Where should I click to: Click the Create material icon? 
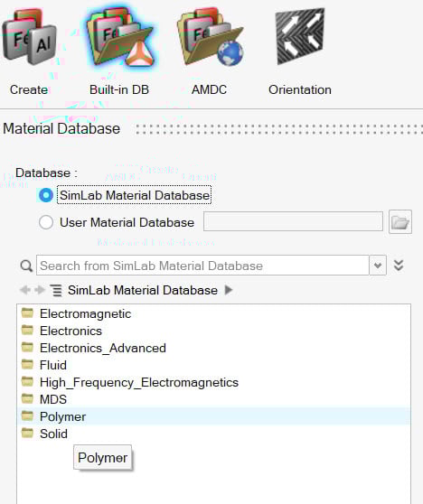29,37
